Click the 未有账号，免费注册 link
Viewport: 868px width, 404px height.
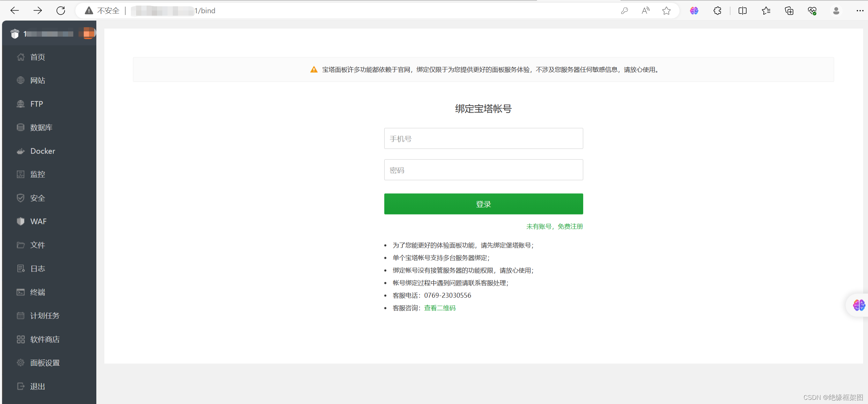[x=554, y=226]
